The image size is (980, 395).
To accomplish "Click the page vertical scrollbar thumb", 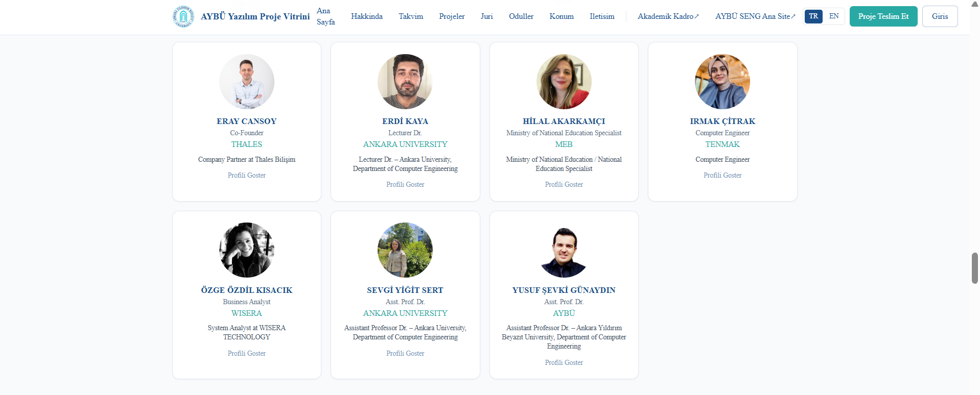I will [975, 268].
